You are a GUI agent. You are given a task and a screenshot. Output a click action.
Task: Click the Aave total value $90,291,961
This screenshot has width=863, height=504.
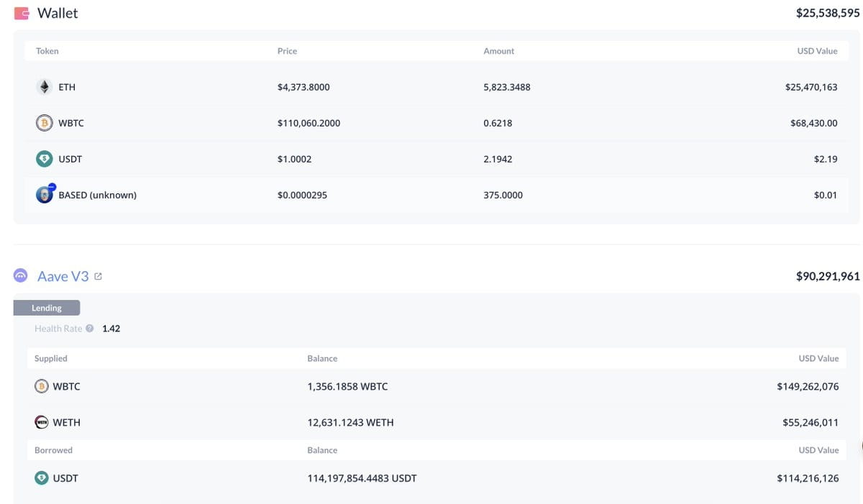pyautogui.click(x=828, y=276)
